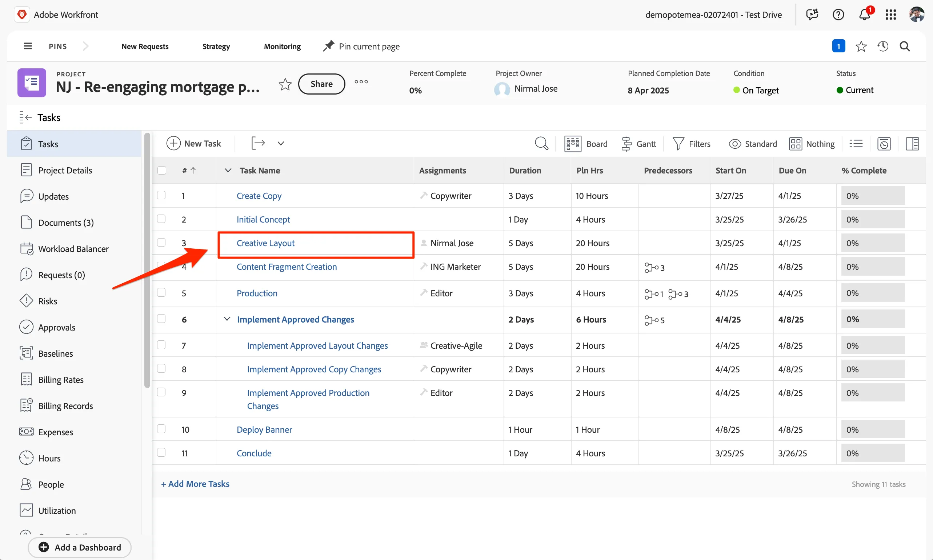Open the user profile avatar

tap(916, 15)
